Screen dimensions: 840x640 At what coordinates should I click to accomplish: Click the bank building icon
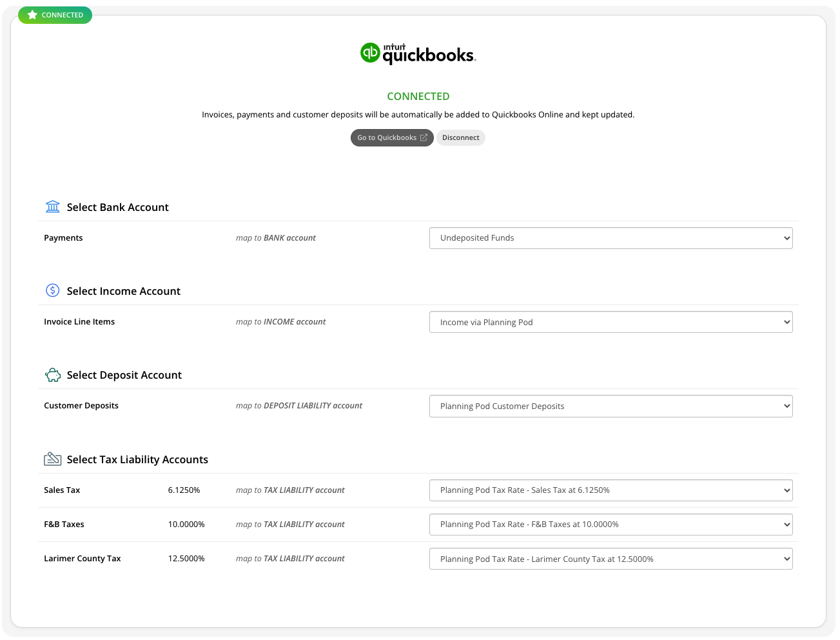tap(53, 206)
